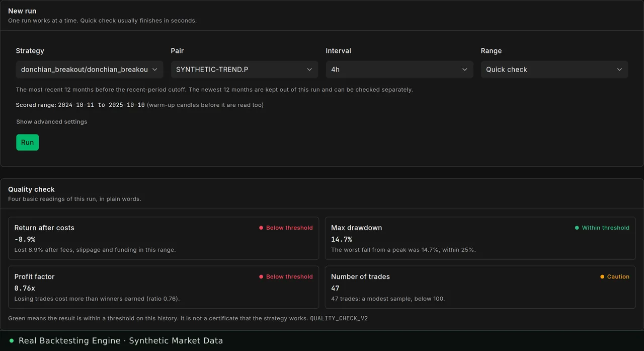
Task: Click Below threshold label on Return after costs
Action: tap(289, 228)
